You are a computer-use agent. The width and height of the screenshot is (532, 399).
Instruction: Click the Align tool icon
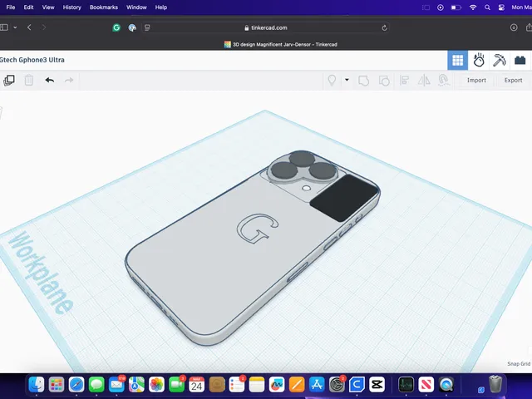[404, 81]
